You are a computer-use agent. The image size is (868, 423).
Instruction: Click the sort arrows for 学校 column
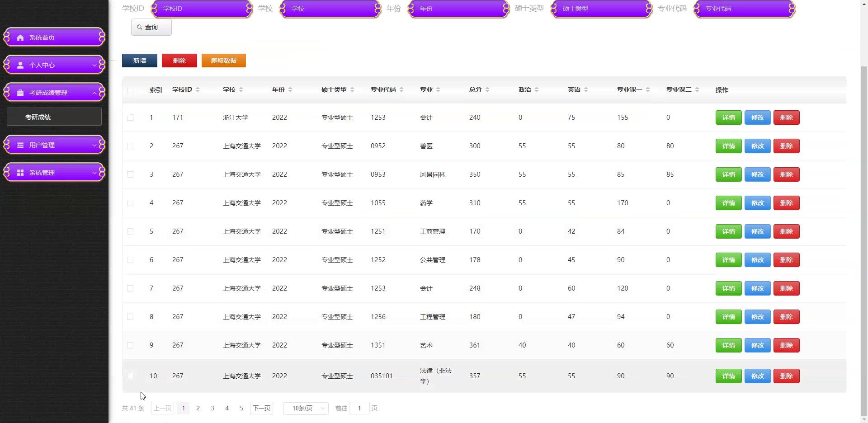(241, 89)
